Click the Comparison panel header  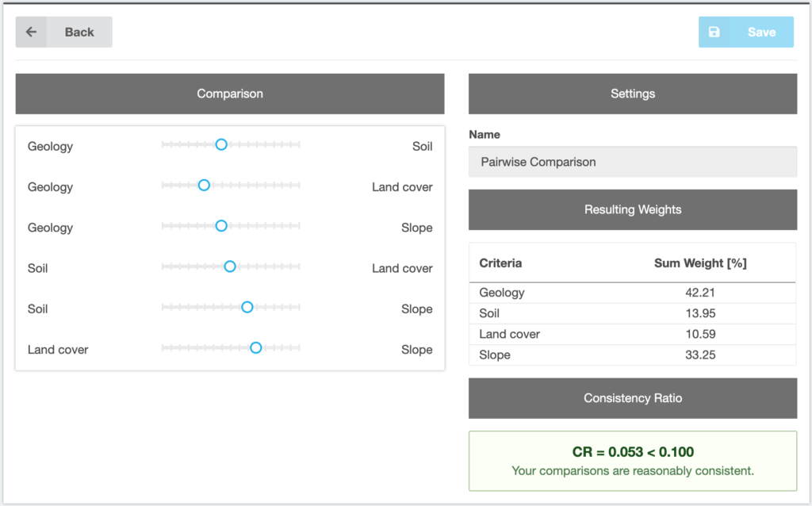(x=230, y=94)
